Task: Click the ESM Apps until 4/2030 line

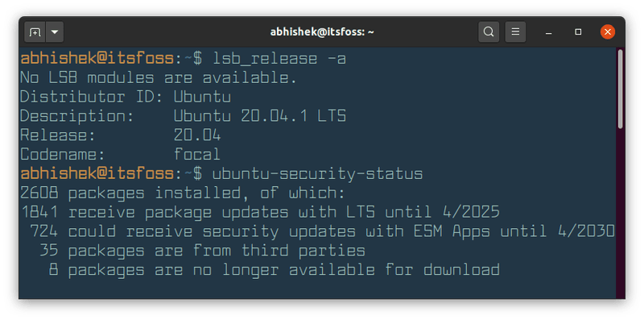Action: point(317,231)
